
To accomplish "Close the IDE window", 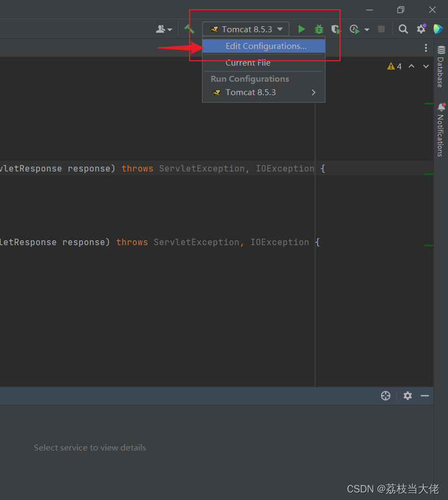I will (432, 10).
